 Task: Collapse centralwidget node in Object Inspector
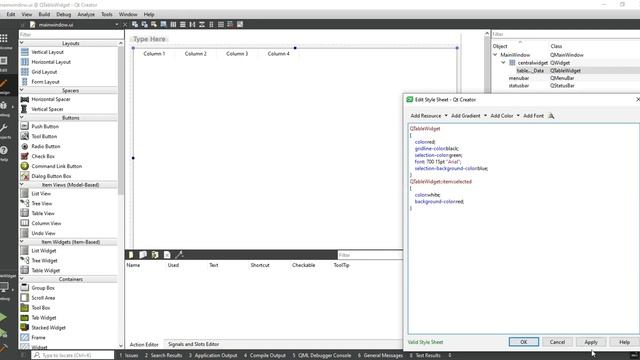pyautogui.click(x=503, y=62)
